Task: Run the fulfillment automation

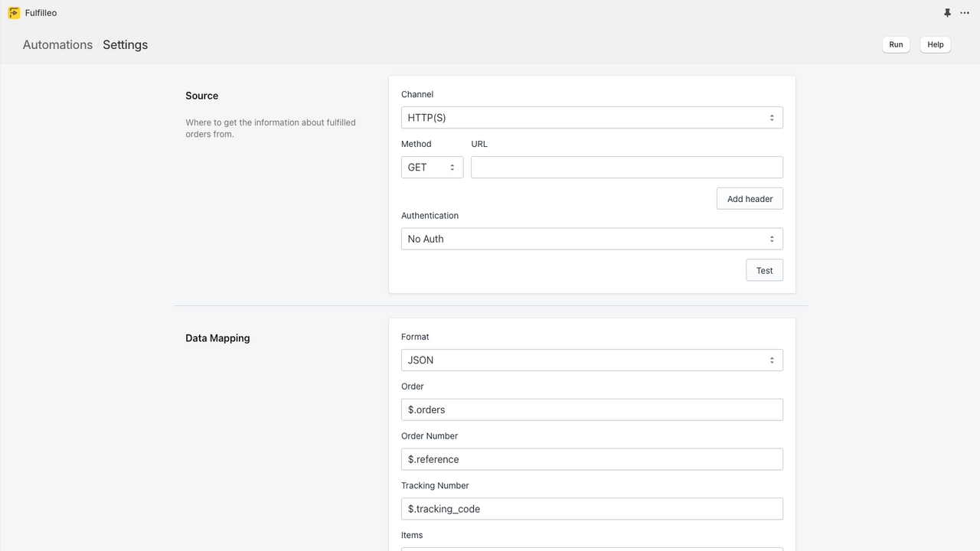Action: click(895, 44)
